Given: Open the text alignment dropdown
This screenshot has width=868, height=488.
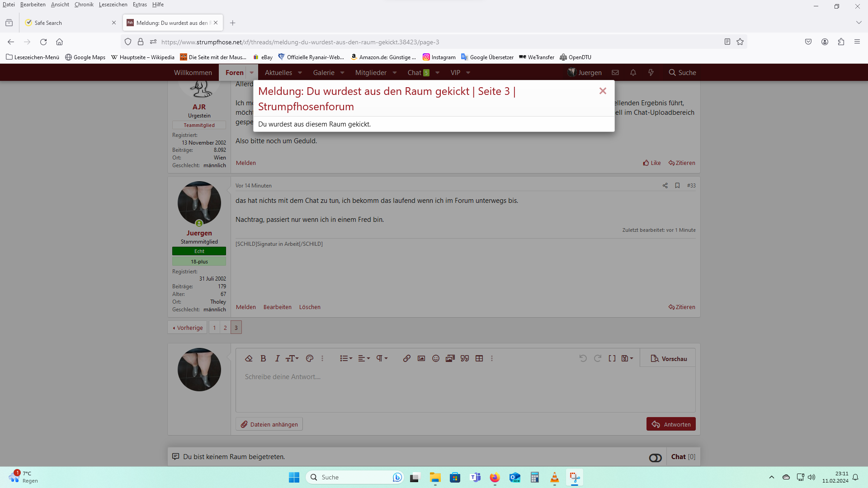Looking at the screenshot, I should pyautogui.click(x=364, y=358).
